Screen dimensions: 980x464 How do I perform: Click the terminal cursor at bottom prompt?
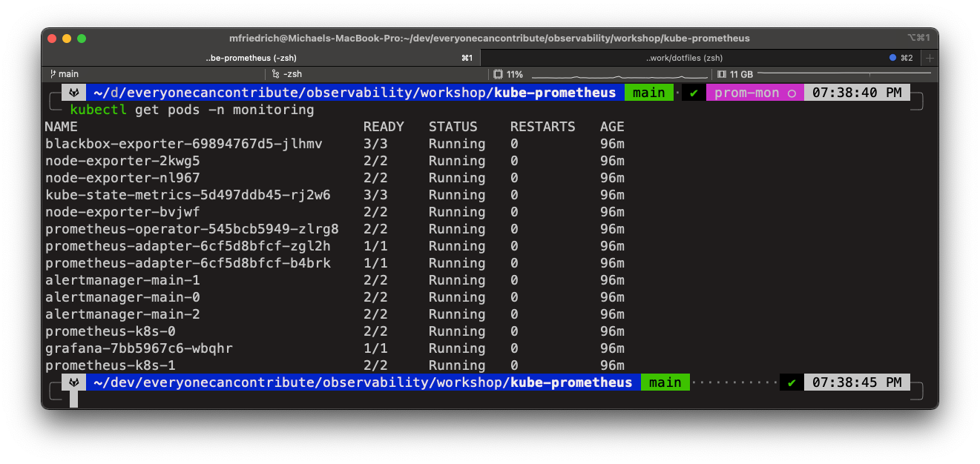click(73, 399)
